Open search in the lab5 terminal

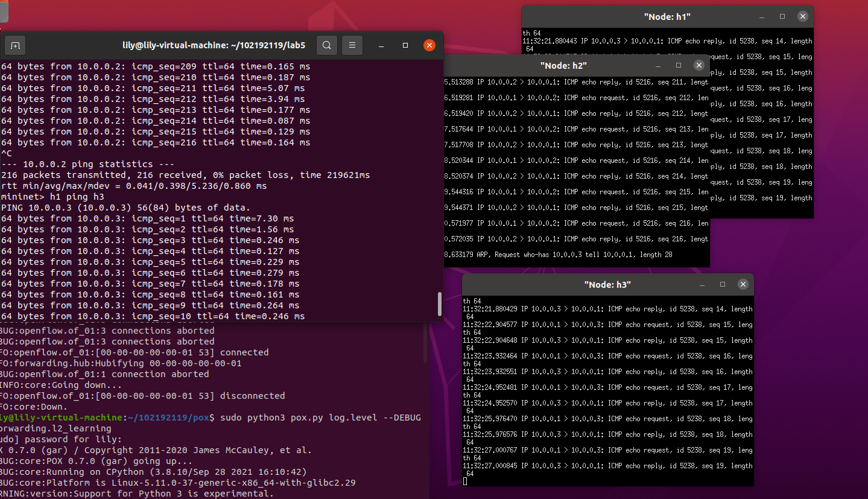click(326, 45)
